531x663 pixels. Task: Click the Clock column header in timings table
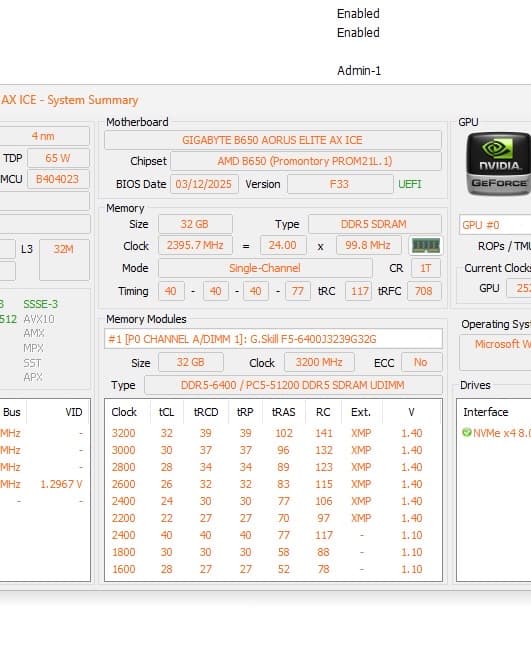124,412
